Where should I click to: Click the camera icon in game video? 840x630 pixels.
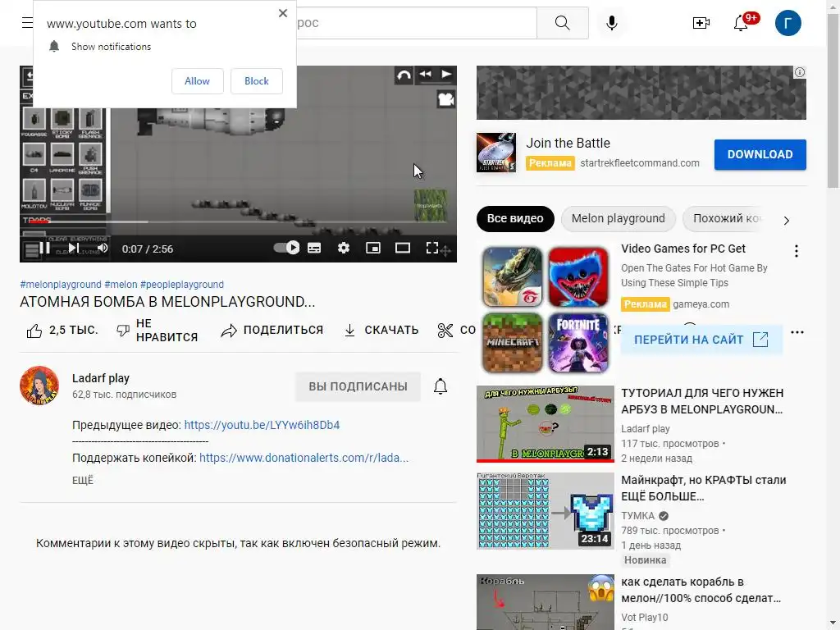click(445, 99)
